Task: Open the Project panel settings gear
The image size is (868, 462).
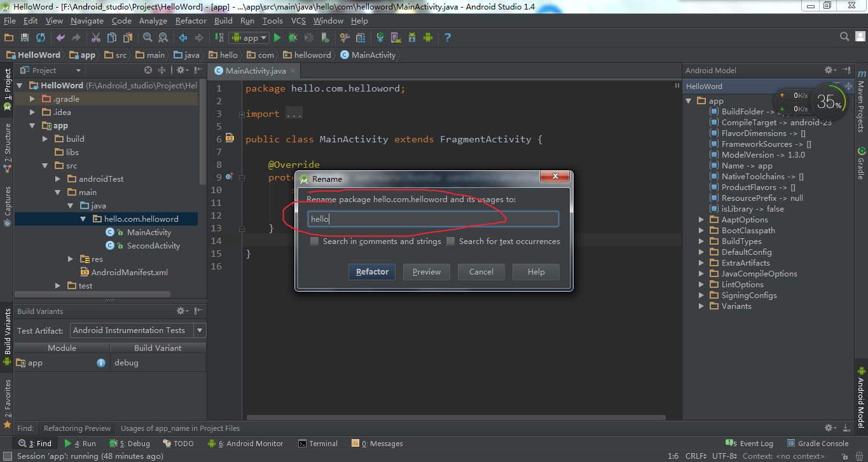Action: [x=183, y=70]
